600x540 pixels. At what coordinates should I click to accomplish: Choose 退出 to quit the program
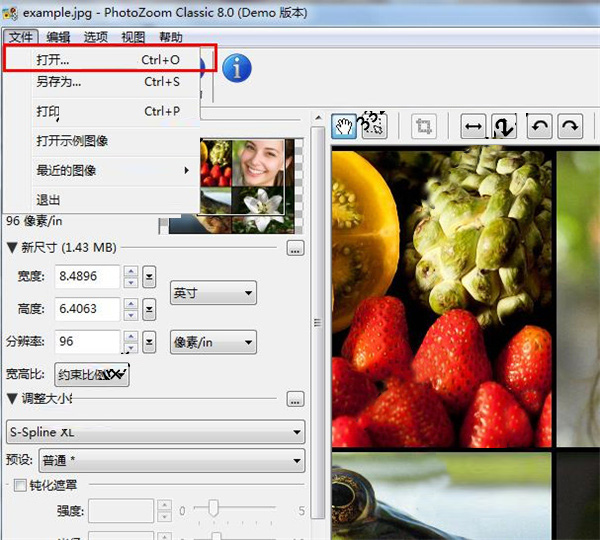click(x=103, y=200)
